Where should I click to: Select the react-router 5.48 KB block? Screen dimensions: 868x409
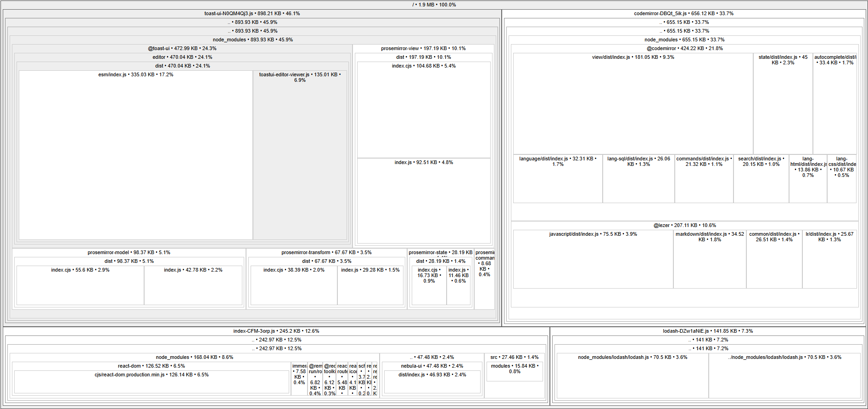[342, 379]
